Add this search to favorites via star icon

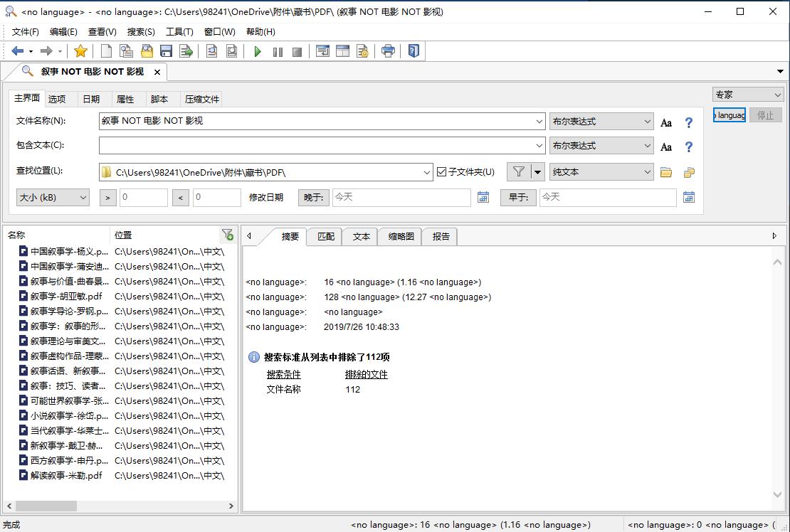(x=80, y=50)
